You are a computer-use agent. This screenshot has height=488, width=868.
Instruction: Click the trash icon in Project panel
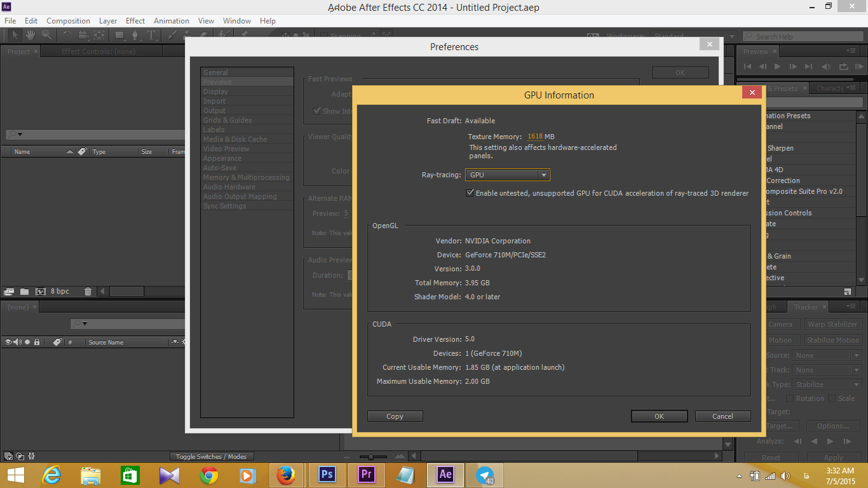tap(88, 292)
